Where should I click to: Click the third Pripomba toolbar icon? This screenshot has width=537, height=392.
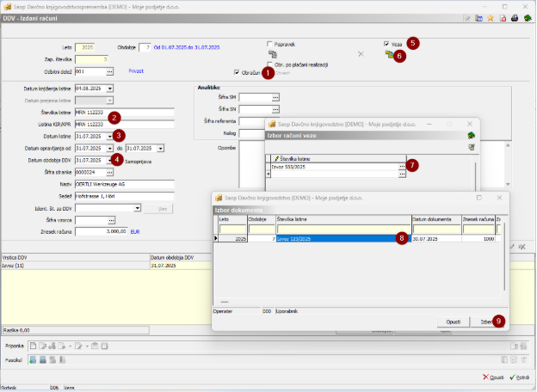52,346
